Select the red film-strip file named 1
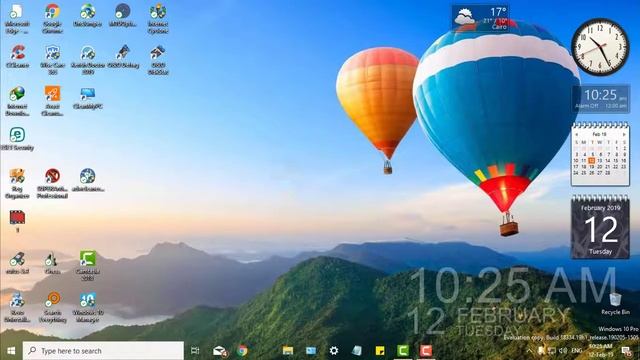This screenshot has width=640, height=360. pos(17,221)
